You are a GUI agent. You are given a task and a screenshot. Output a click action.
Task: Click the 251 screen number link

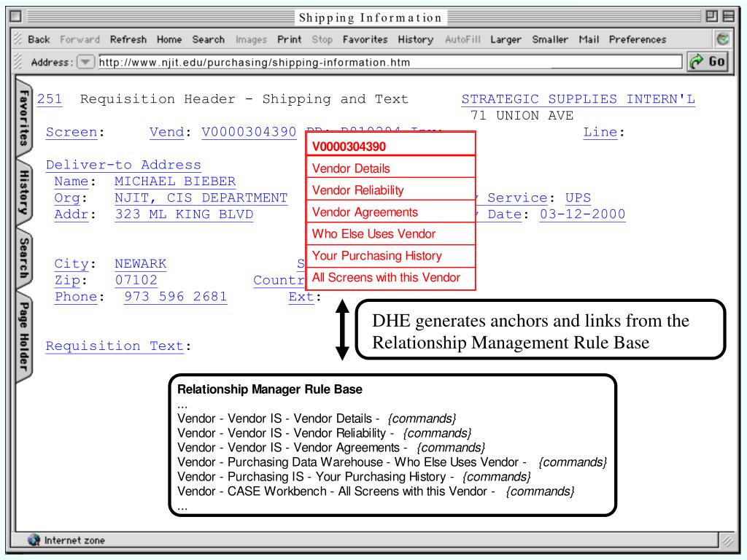[x=50, y=99]
